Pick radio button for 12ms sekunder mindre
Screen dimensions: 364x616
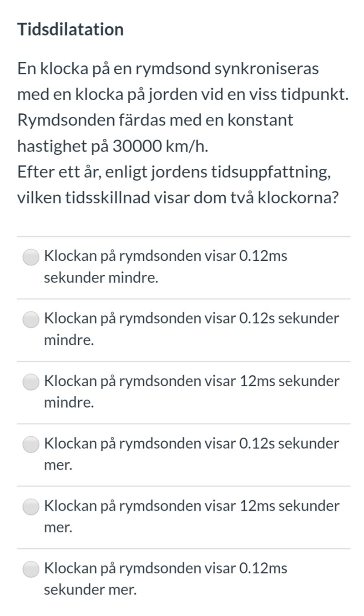[x=31, y=382]
